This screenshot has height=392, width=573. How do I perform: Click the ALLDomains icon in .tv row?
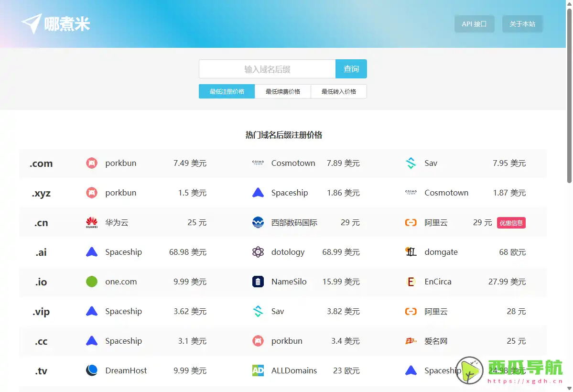coord(258,370)
